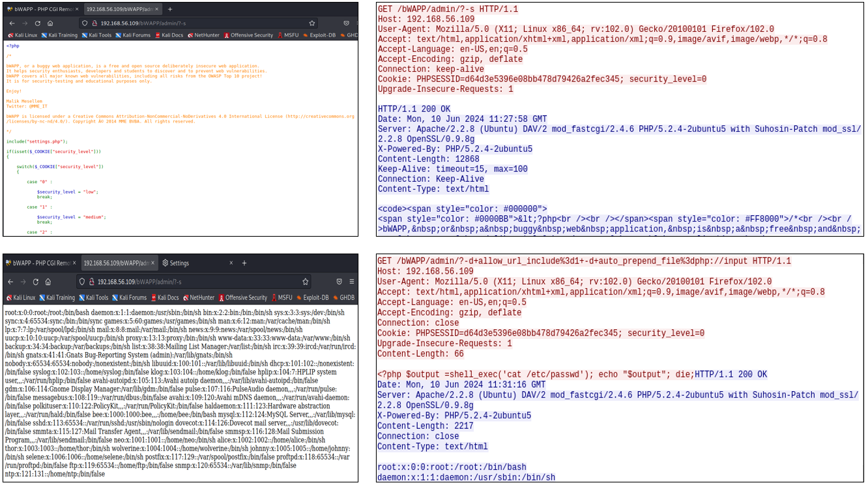Click 'include("settings.php");' in PHP source
868x485 pixels.
pos(36,141)
